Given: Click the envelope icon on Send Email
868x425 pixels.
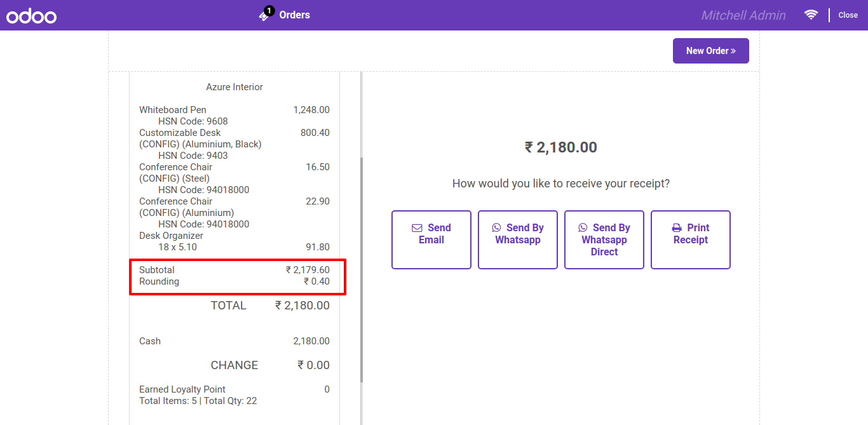Looking at the screenshot, I should [417, 228].
